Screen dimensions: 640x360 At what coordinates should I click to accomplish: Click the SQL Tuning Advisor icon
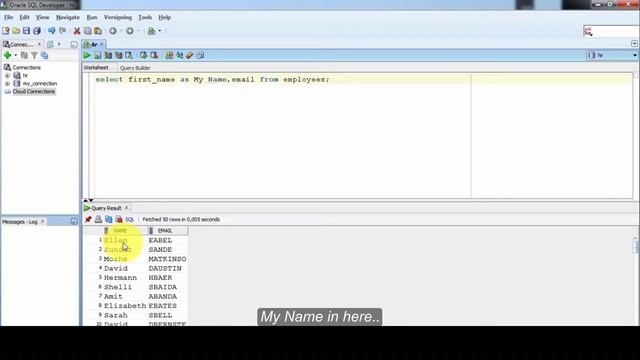(129, 56)
